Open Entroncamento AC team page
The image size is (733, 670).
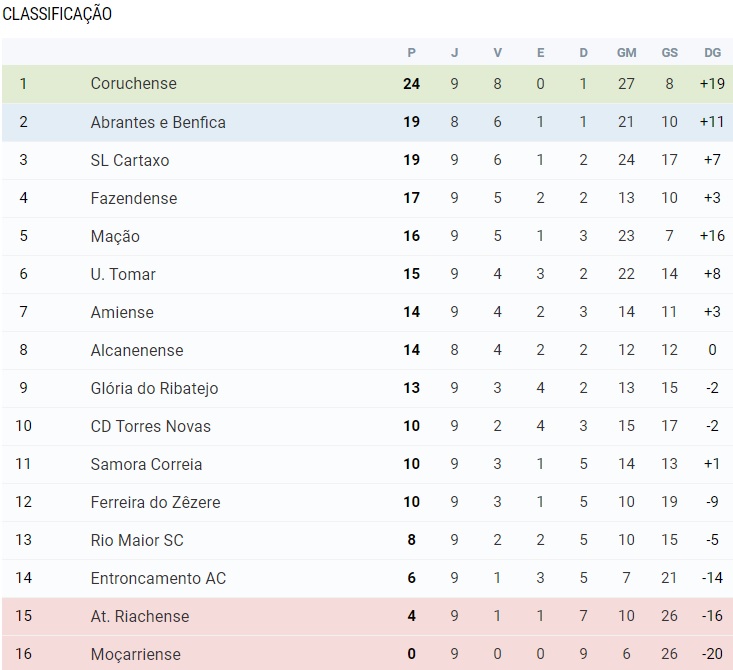[x=158, y=578]
